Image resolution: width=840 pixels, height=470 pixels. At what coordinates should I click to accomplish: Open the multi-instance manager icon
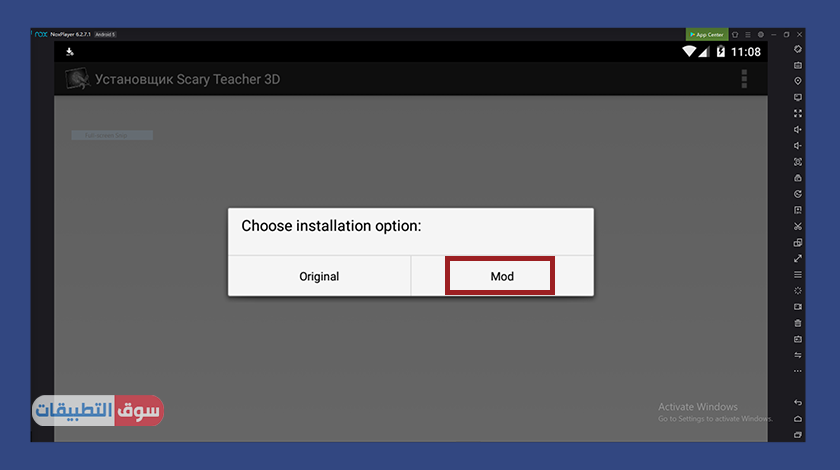(798, 242)
